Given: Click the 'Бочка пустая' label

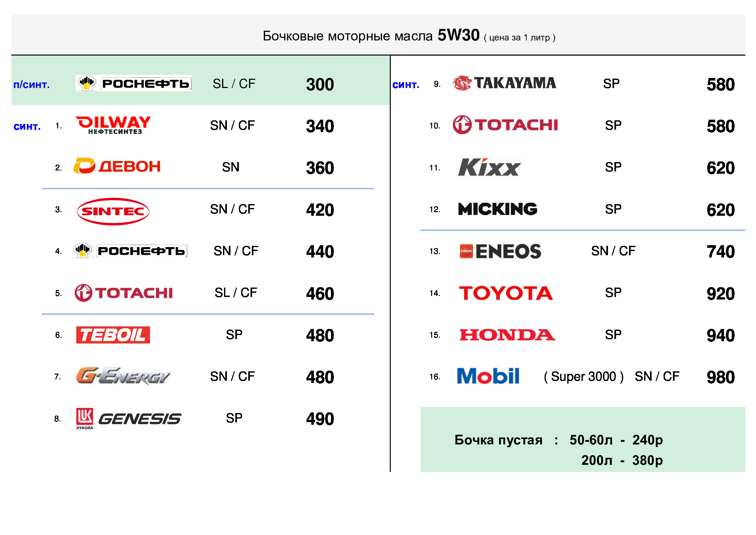Looking at the screenshot, I should coord(498,441).
